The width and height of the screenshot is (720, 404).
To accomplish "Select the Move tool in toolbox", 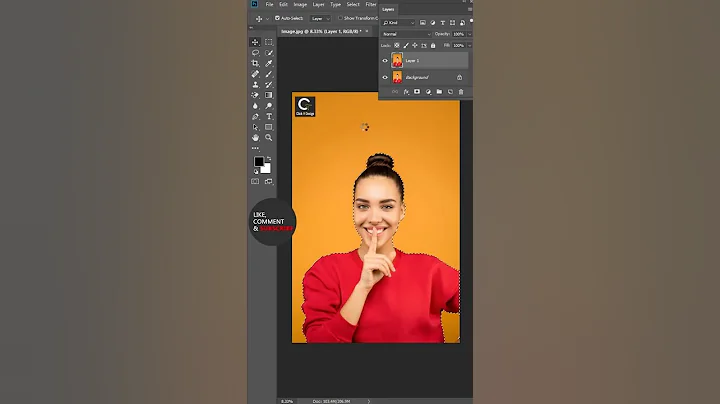I will coord(255,42).
